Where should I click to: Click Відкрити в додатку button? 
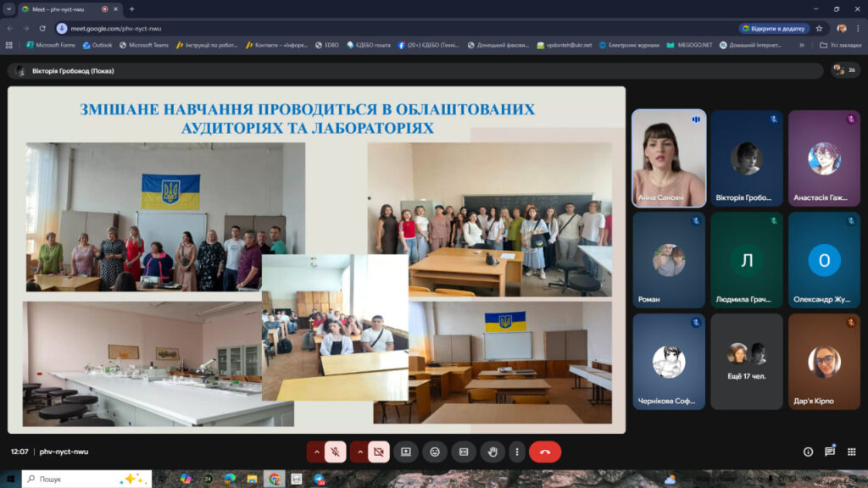[774, 28]
